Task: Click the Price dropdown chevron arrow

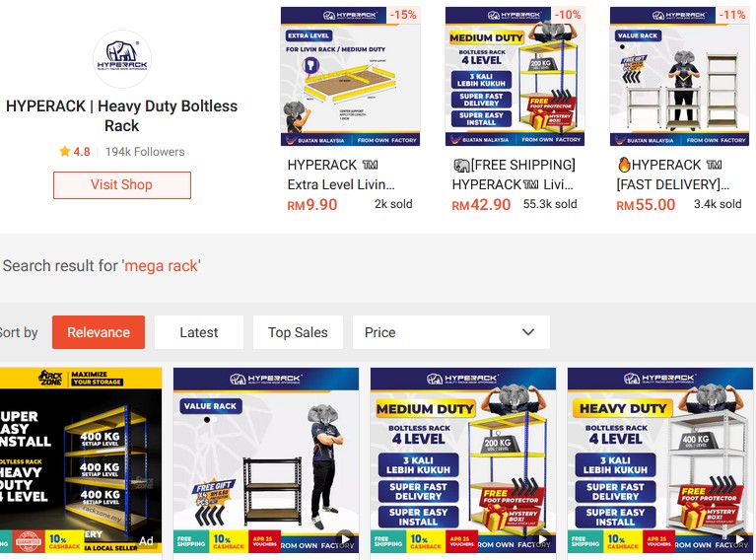Action: pyautogui.click(x=528, y=332)
